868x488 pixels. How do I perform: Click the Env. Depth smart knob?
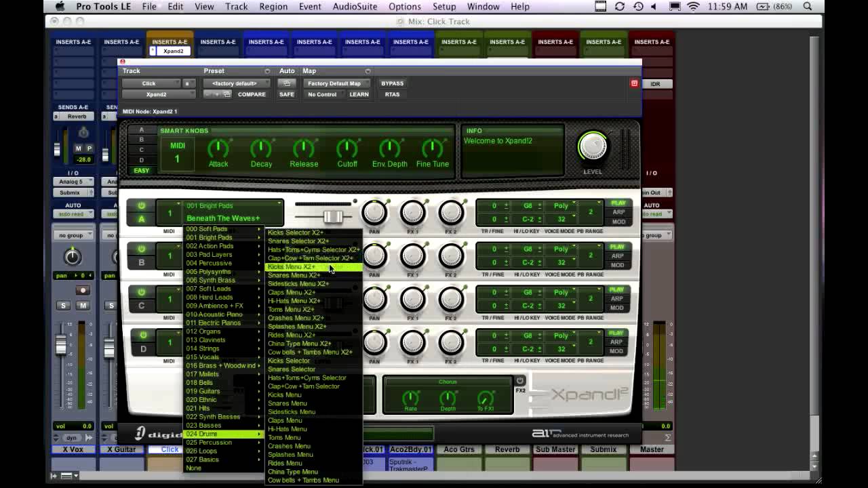pyautogui.click(x=390, y=148)
